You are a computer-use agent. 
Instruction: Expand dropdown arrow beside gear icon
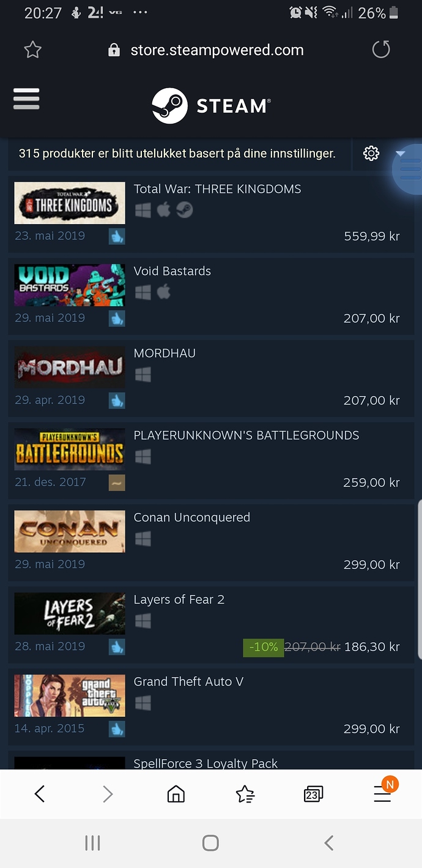coord(401,154)
